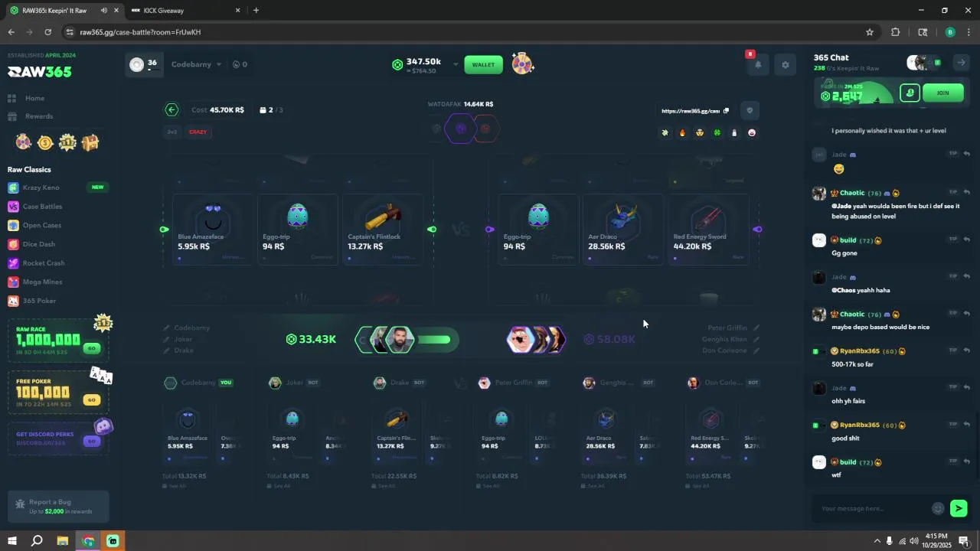
Task: Tip build's 'wtf' message
Action: [953, 461]
